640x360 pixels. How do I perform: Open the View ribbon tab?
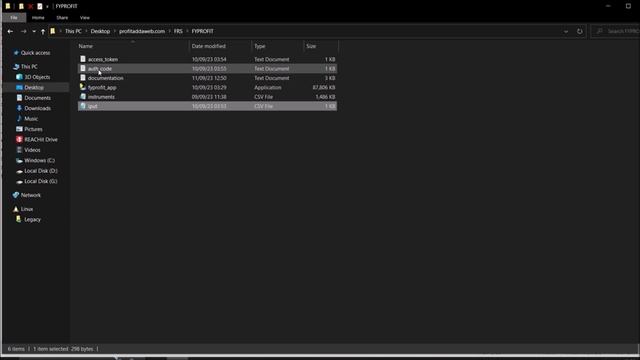point(84,18)
